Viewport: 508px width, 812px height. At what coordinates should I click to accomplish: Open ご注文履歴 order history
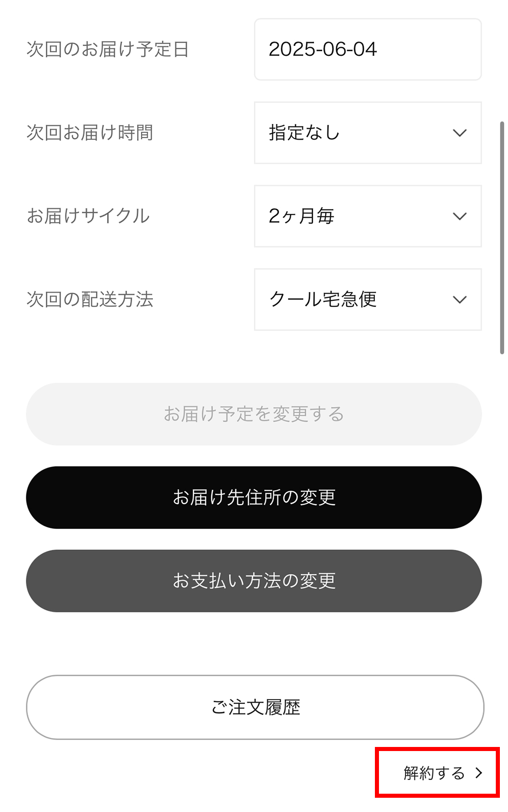pyautogui.click(x=255, y=707)
